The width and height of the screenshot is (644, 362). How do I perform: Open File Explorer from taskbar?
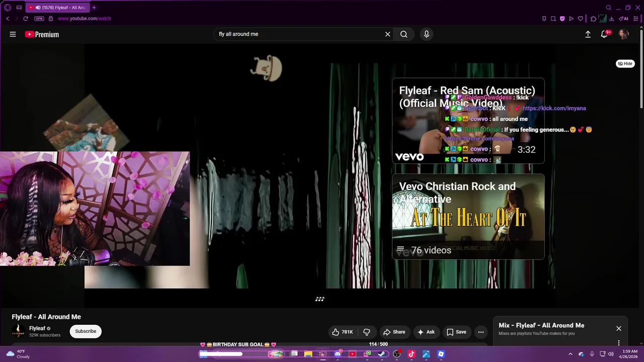pos(308,354)
